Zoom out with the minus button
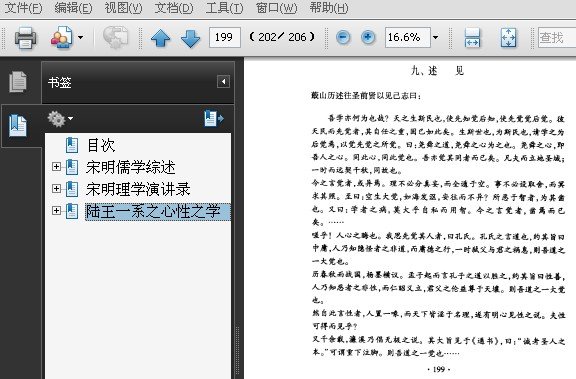This screenshot has height=379, width=576. (343, 37)
